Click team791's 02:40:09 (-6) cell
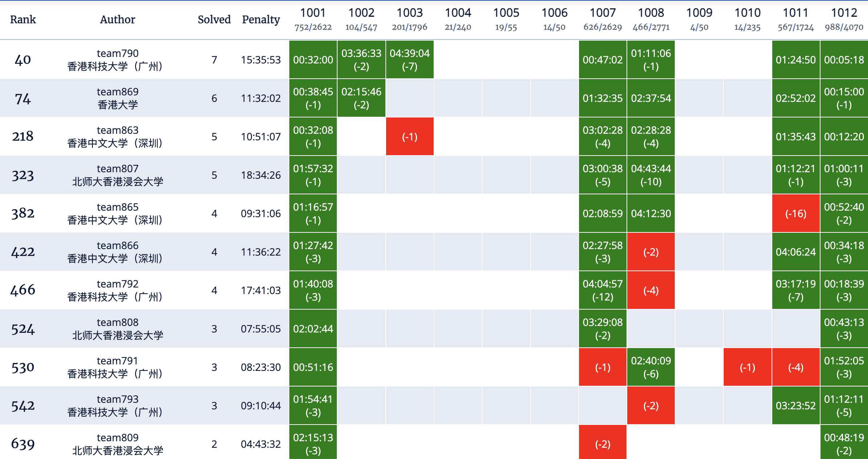The width and height of the screenshot is (868, 459). [x=651, y=367]
